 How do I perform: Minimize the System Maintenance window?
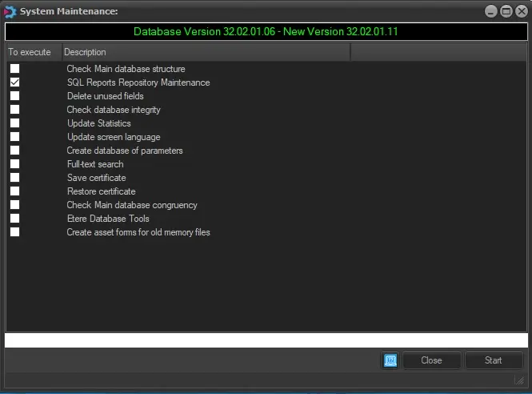click(x=492, y=11)
